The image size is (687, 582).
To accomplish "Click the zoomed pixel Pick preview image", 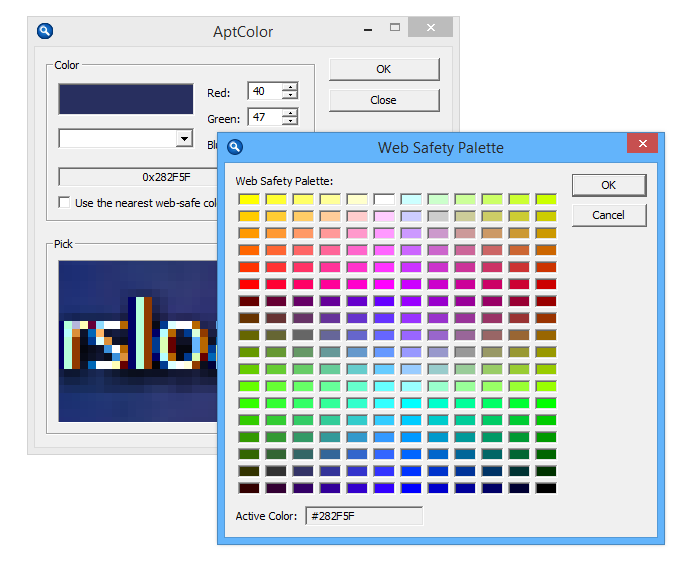I will (138, 341).
